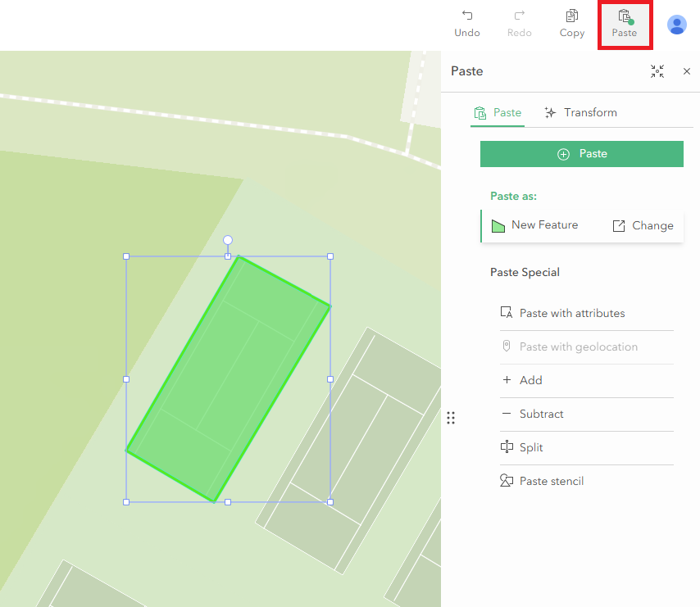Click the rotation handle above selected polygon
700x607 pixels.
coord(228,240)
